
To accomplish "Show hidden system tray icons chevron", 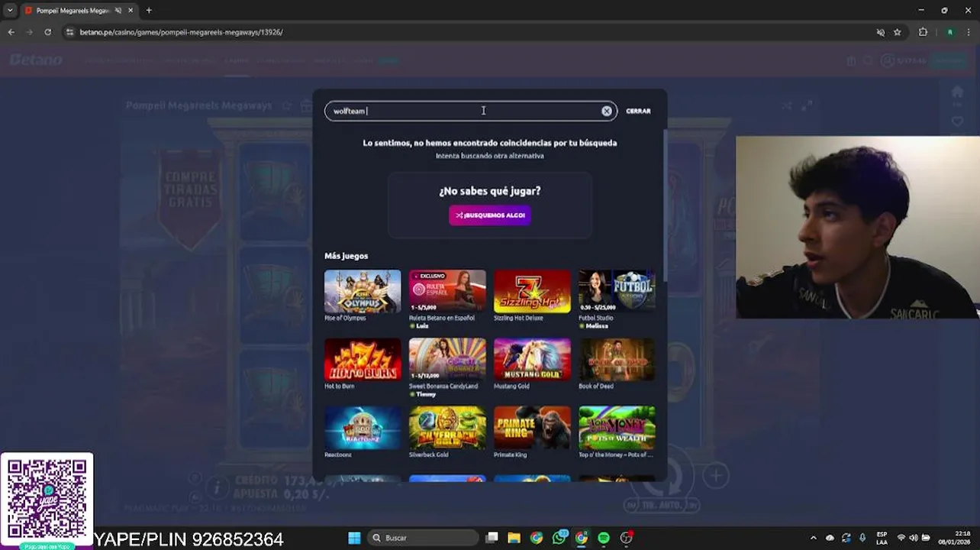I will 813,538.
